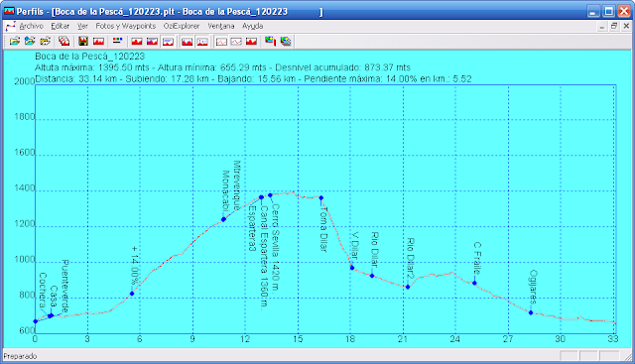This screenshot has height=364, width=635.
Task: Click the red profile icon right of color bars
Action: [137, 42]
